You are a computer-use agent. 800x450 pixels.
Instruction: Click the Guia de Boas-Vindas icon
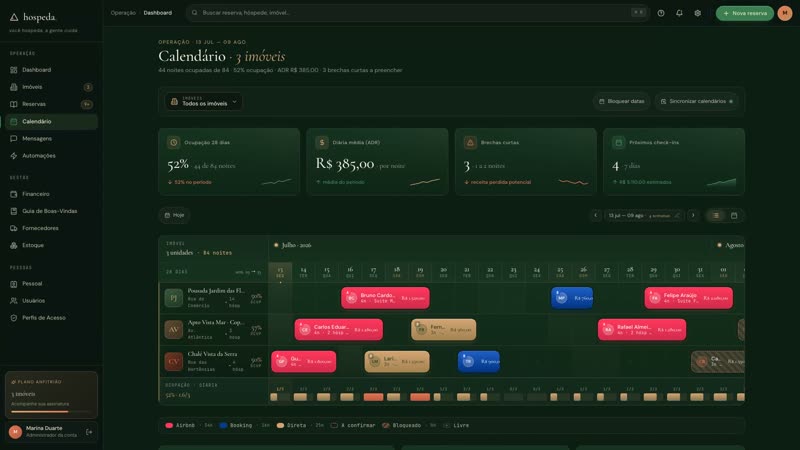14,211
